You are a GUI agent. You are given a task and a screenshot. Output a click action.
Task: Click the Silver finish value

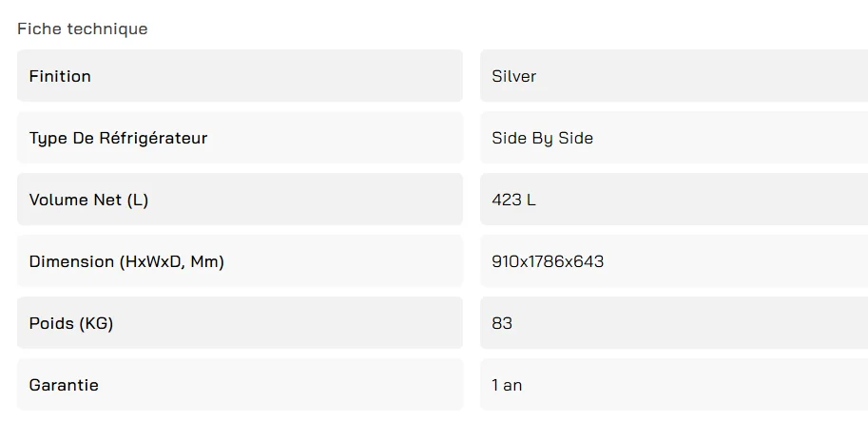click(x=514, y=76)
